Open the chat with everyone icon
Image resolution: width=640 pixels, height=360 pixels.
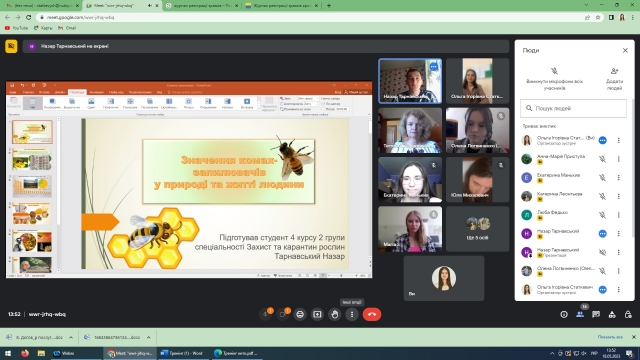coord(596,314)
